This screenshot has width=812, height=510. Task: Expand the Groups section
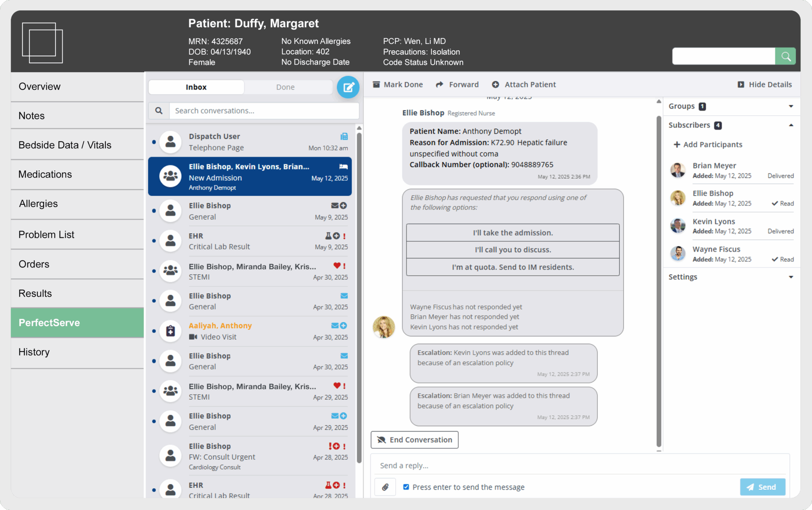(791, 106)
